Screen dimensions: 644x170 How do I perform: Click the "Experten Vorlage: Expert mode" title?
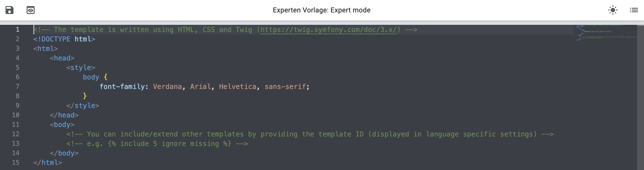click(321, 10)
